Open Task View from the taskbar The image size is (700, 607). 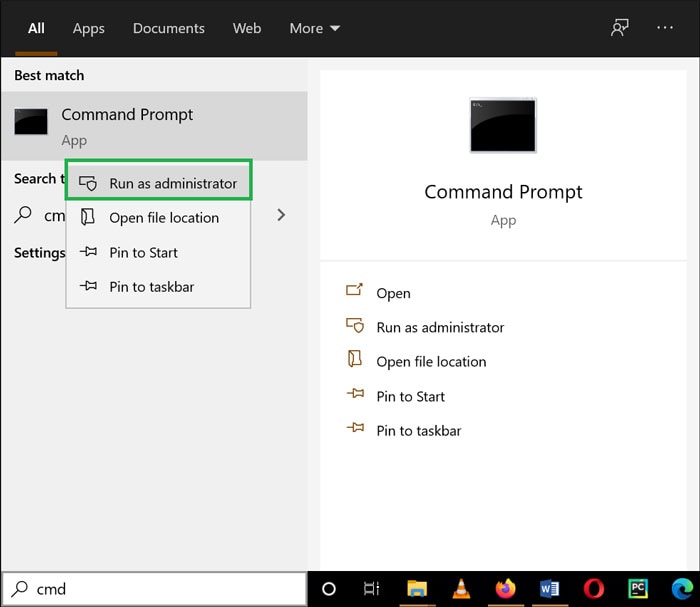372,589
